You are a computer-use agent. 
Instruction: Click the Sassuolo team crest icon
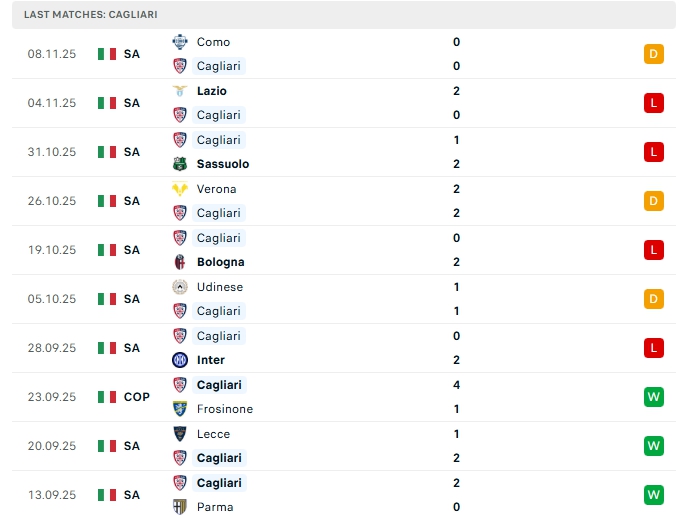pyautogui.click(x=180, y=164)
